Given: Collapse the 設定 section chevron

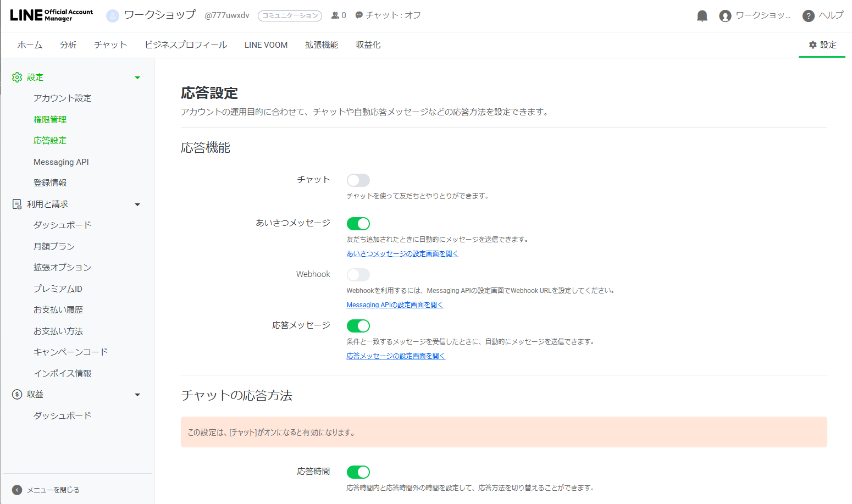Looking at the screenshot, I should [137, 77].
